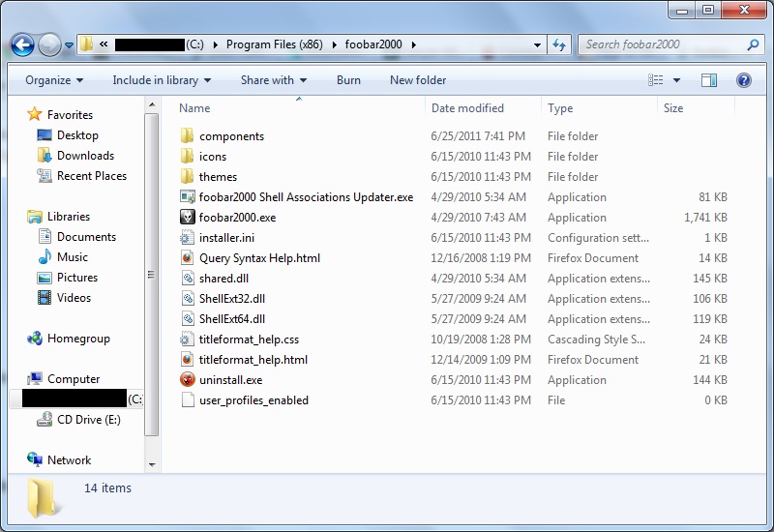Open recent pages dropdown next to Forward
This screenshot has height=532, width=774.
pos(69,45)
